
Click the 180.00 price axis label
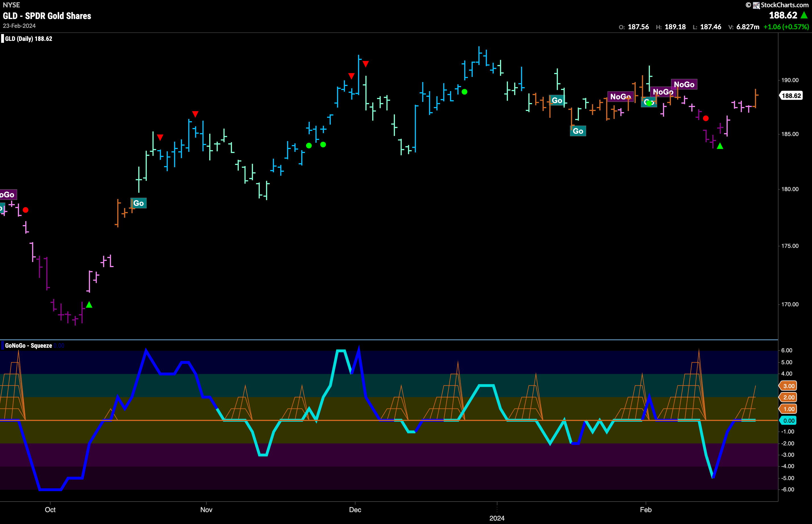click(790, 189)
